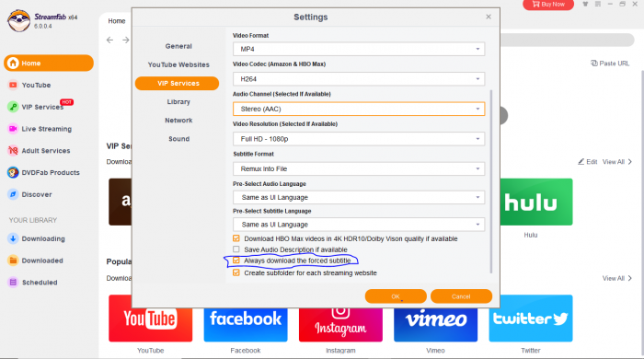This screenshot has height=359, width=644.
Task: Enable Save Audio Description if available
Action: click(x=236, y=249)
